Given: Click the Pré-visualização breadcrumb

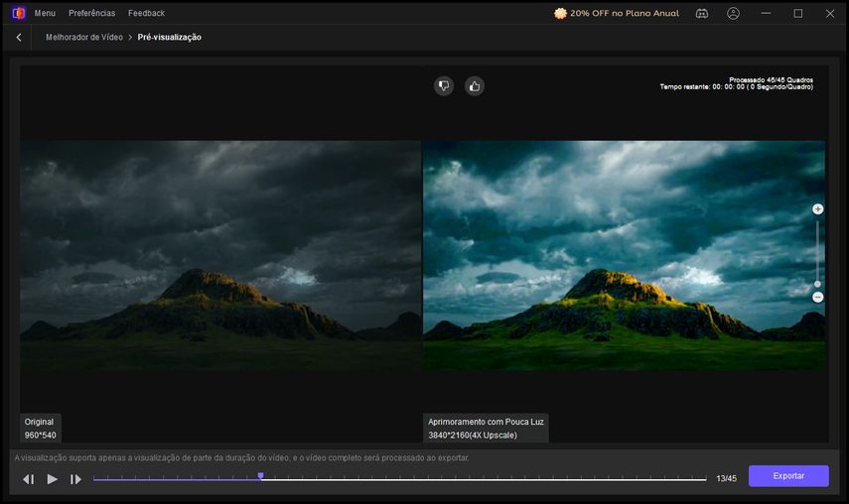Looking at the screenshot, I should point(170,38).
